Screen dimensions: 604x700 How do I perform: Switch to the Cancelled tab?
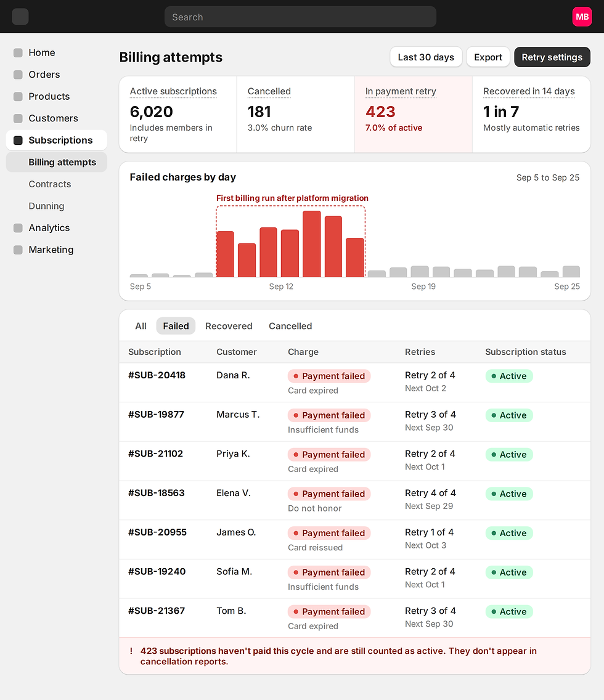290,326
